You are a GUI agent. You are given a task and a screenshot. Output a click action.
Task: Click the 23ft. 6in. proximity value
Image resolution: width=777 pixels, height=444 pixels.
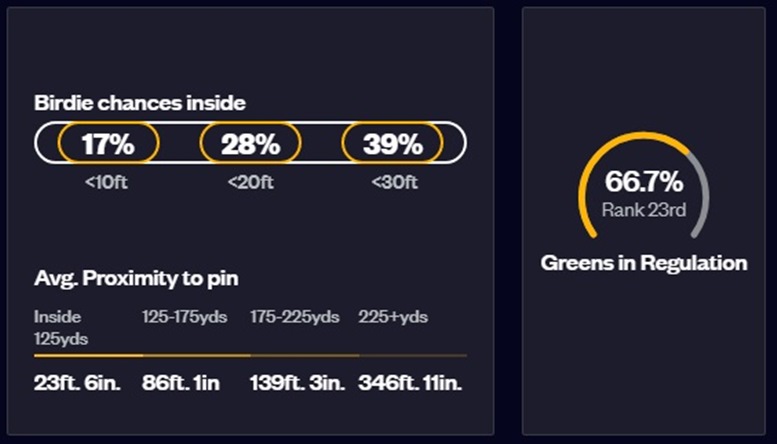77,382
